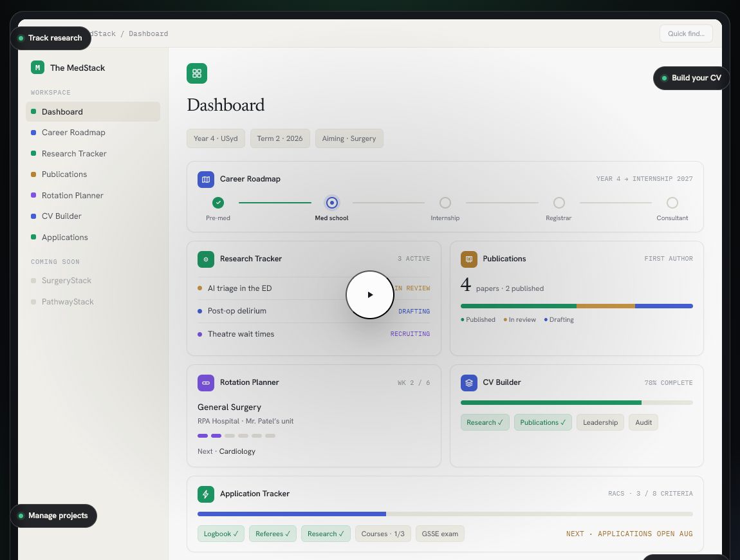Open the AI triage in the ED project
This screenshot has height=560, width=740.
(314, 288)
